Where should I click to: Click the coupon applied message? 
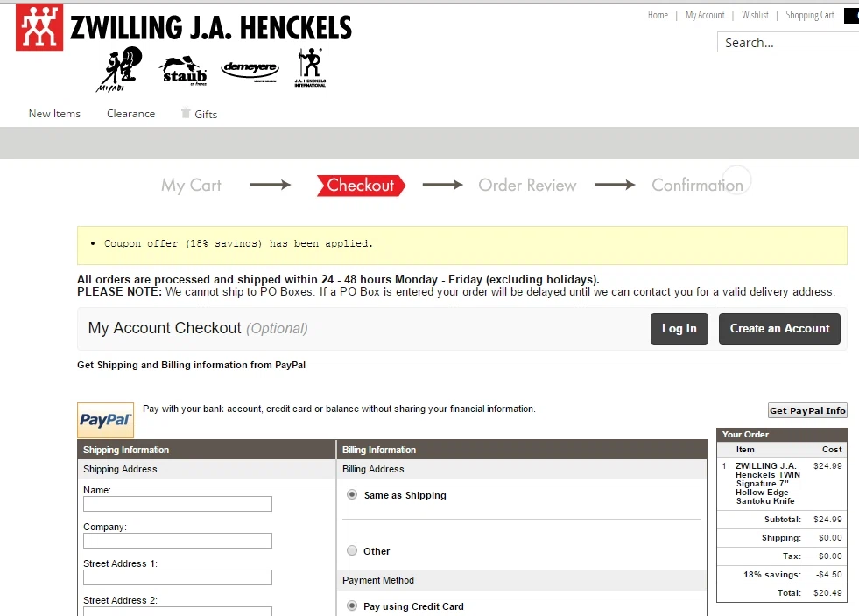coord(239,243)
